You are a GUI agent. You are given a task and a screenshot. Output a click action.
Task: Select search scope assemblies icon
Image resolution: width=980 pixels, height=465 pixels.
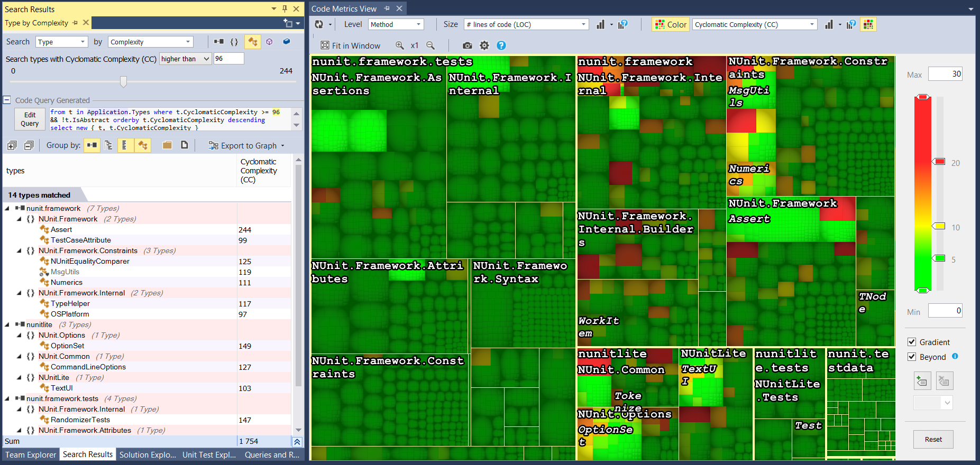tap(219, 42)
